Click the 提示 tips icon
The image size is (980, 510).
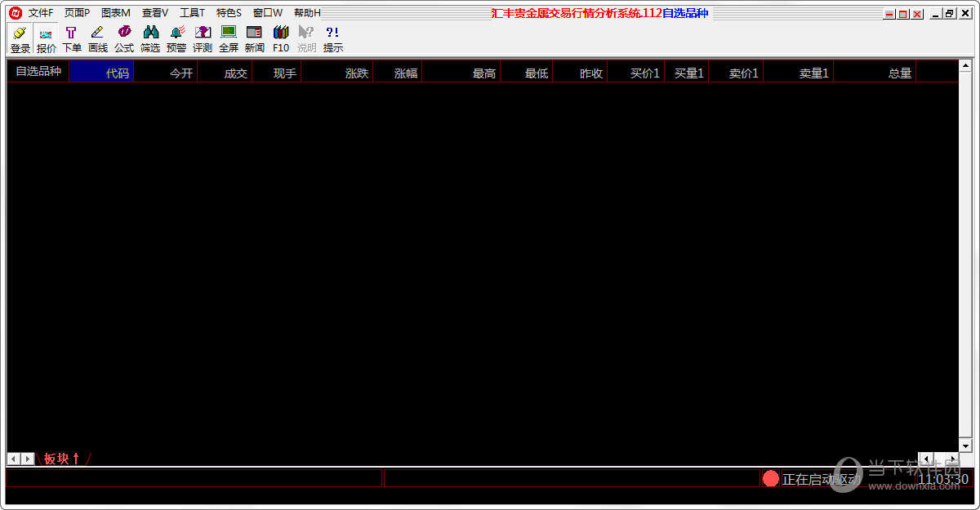[x=332, y=38]
